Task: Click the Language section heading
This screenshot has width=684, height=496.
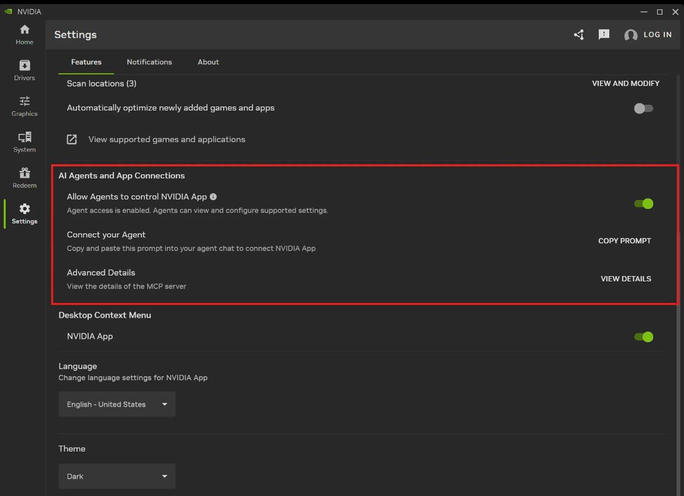Action: pyautogui.click(x=78, y=366)
